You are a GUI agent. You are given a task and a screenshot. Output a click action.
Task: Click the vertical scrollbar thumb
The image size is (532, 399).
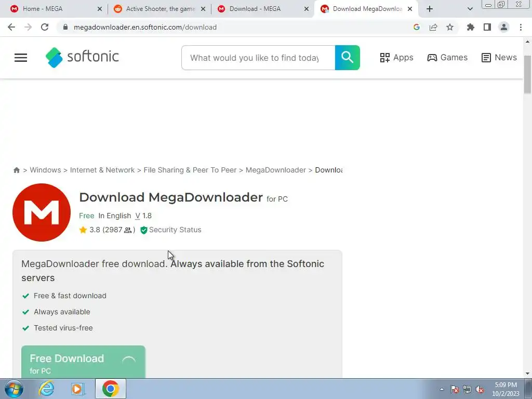(x=528, y=74)
